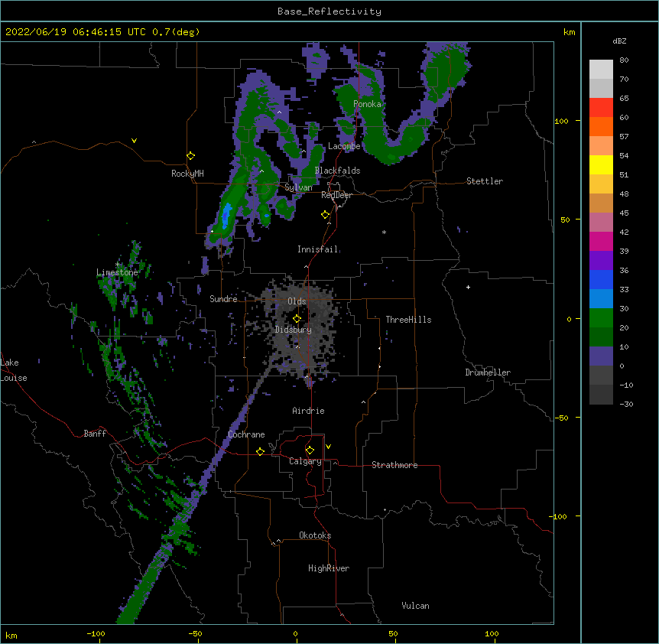Pick the bright green 20-30 dBZ legend swatch
This screenshot has height=644, width=659.
601,318
